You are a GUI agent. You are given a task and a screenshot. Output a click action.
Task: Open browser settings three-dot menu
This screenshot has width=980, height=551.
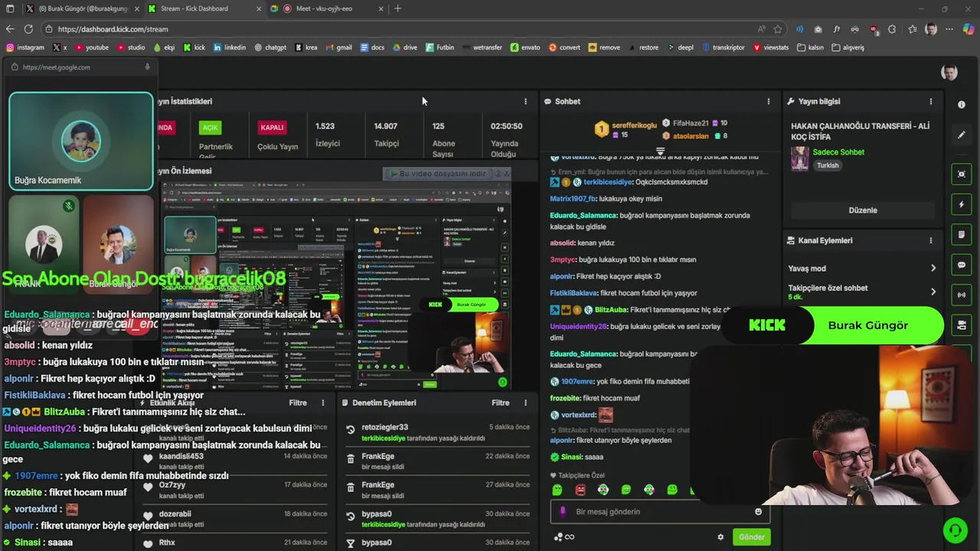click(949, 29)
